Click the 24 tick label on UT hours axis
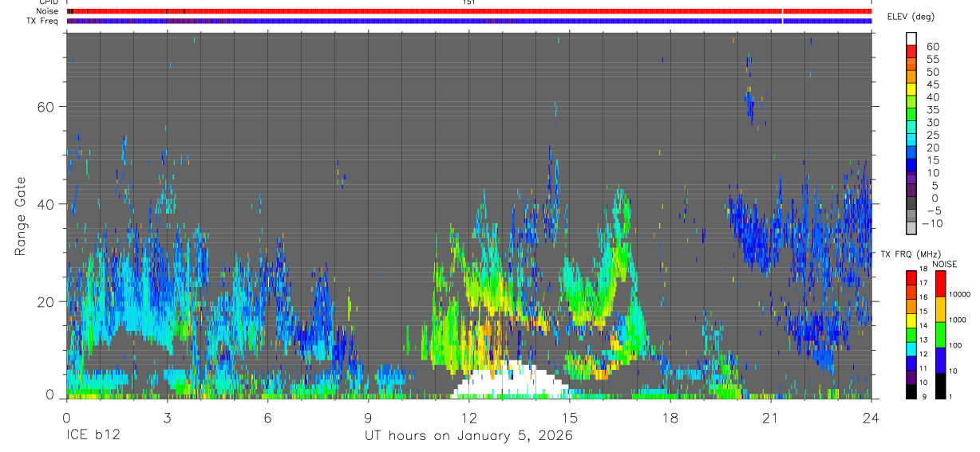980x452 pixels. pos(871,417)
